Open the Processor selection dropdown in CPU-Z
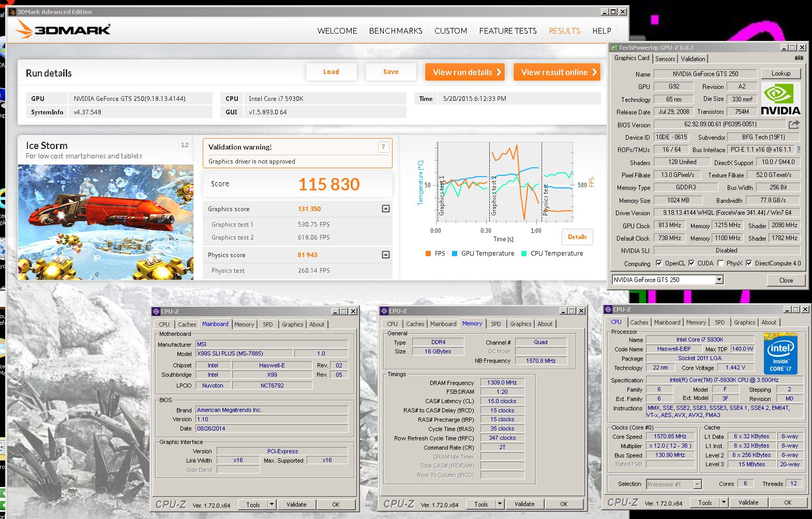 click(x=697, y=484)
